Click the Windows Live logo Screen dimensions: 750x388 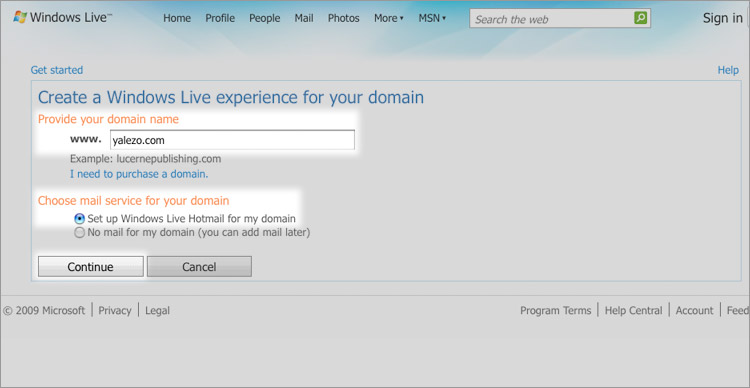point(63,18)
